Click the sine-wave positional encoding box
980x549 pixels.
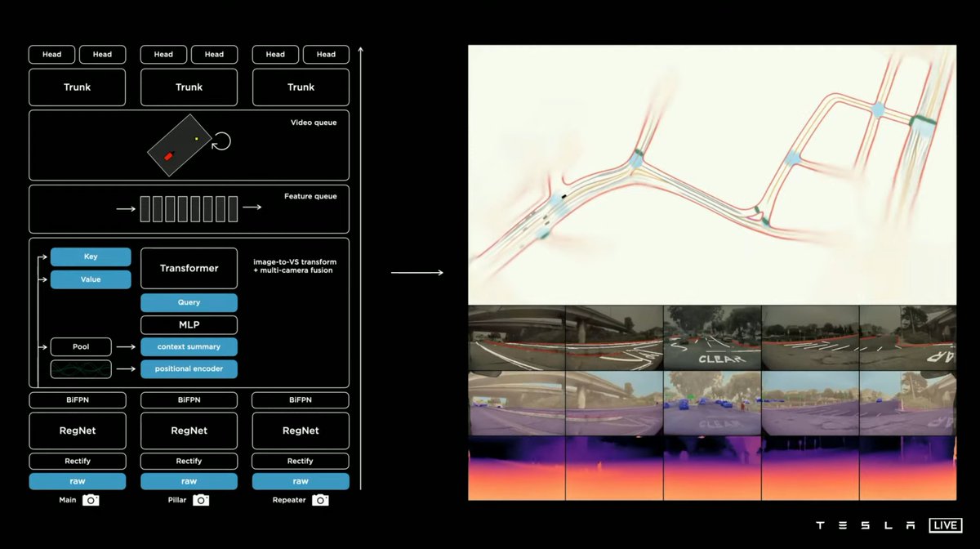[81, 369]
